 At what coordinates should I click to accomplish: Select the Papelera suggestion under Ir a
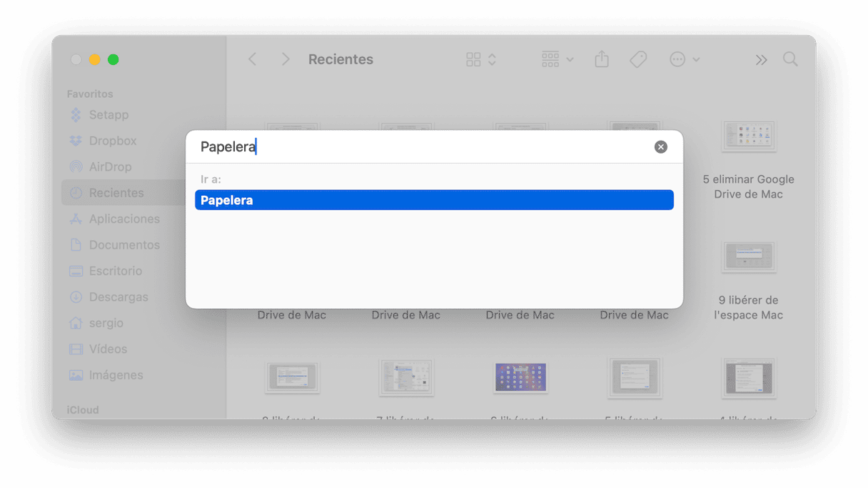coord(434,200)
